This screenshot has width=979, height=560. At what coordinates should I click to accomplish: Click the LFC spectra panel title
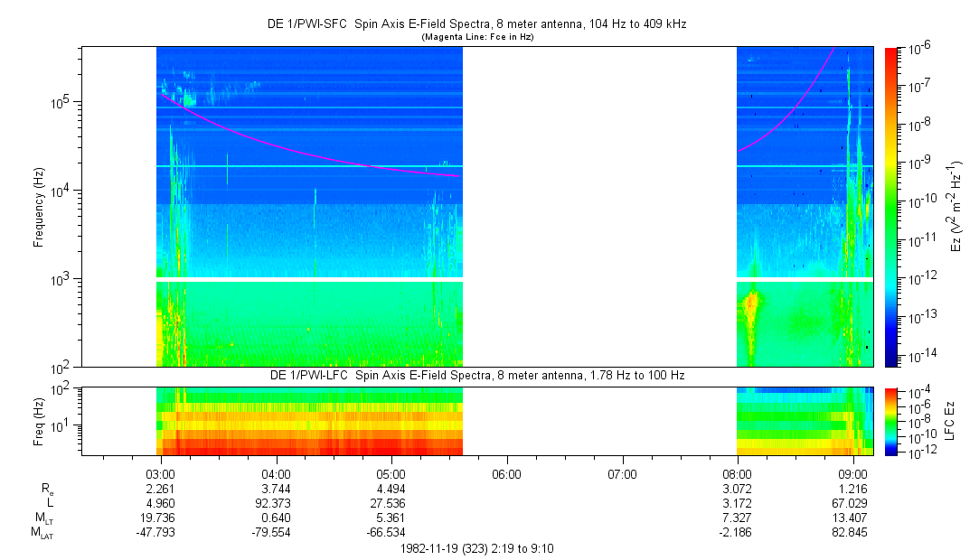(x=477, y=376)
